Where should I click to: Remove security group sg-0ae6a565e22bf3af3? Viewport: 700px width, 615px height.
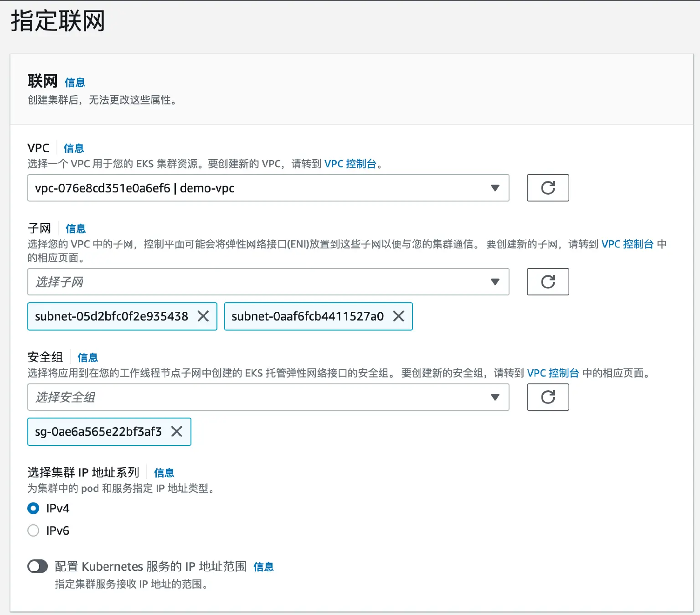pos(177,432)
